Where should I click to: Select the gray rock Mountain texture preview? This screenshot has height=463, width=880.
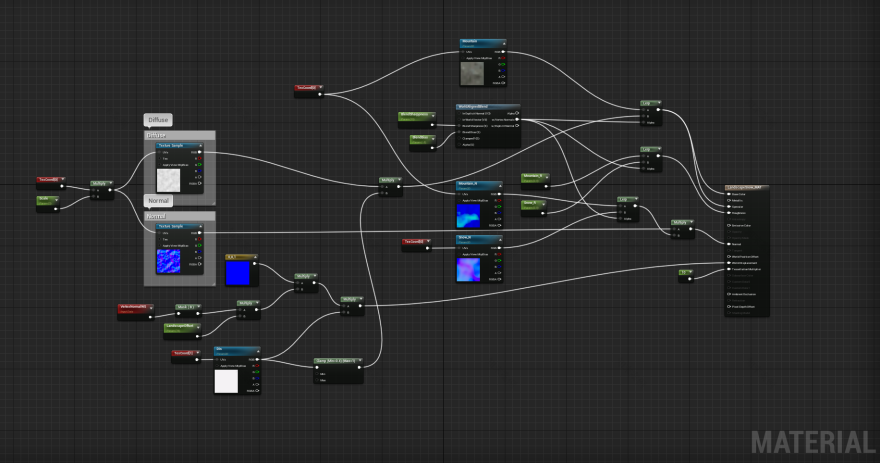473,72
